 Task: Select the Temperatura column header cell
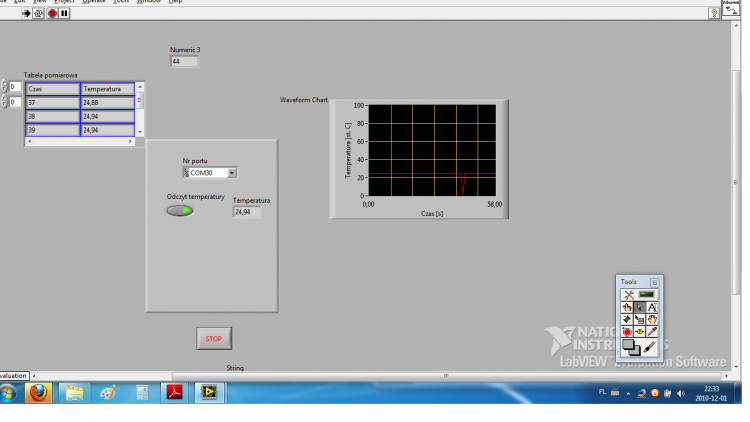pyautogui.click(x=108, y=89)
